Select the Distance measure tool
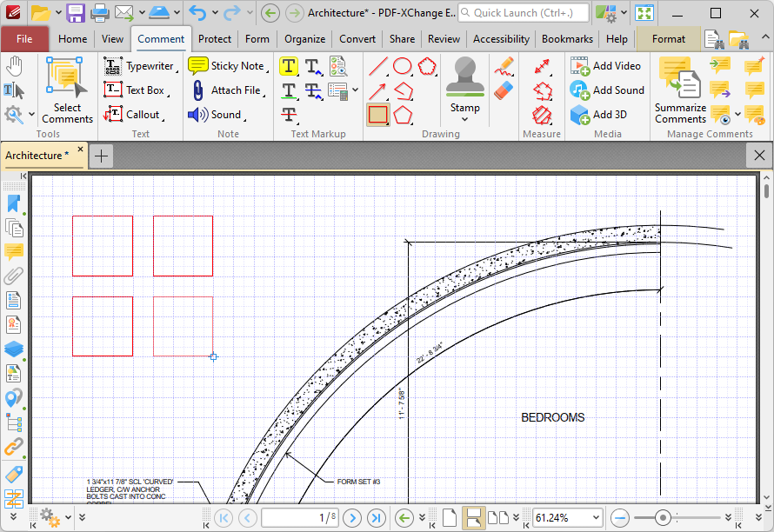This screenshot has width=774, height=532. [542, 66]
